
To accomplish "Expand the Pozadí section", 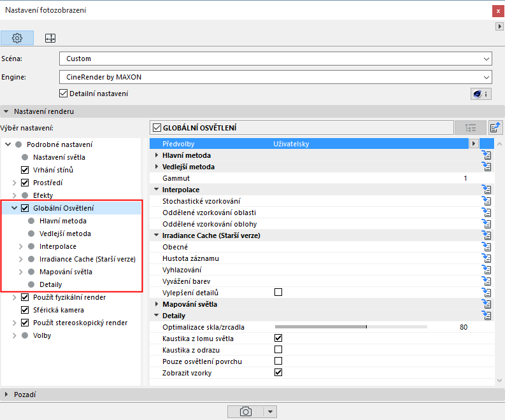I will tap(6, 395).
